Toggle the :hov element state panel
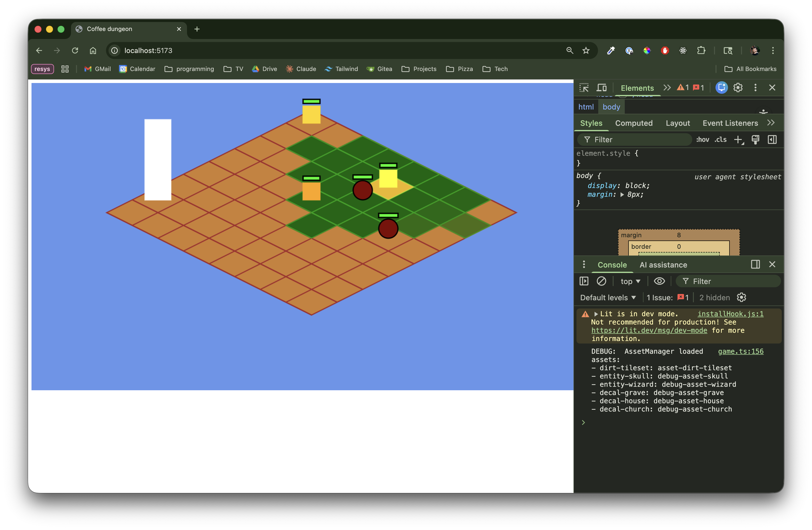 [702, 139]
